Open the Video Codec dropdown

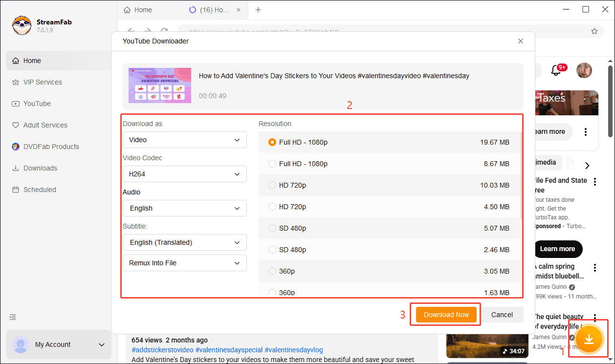(x=184, y=174)
